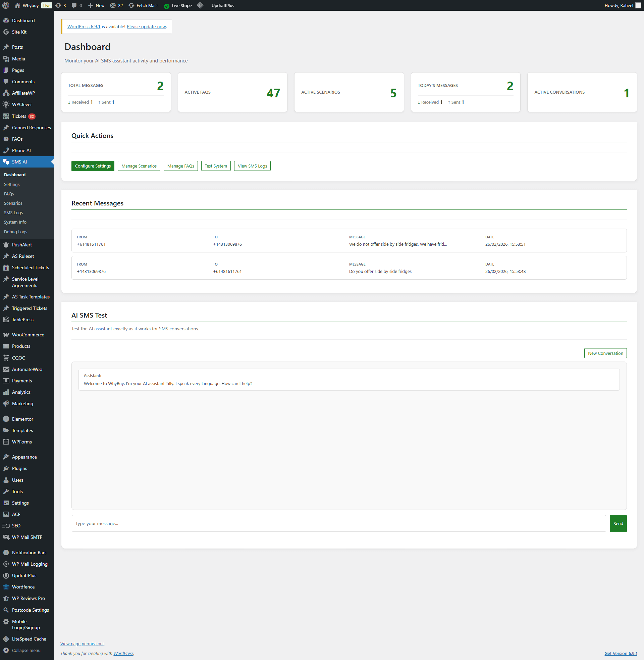Image resolution: width=644 pixels, height=660 pixels.
Task: Open SMS Logs submenu item
Action: pyautogui.click(x=13, y=213)
